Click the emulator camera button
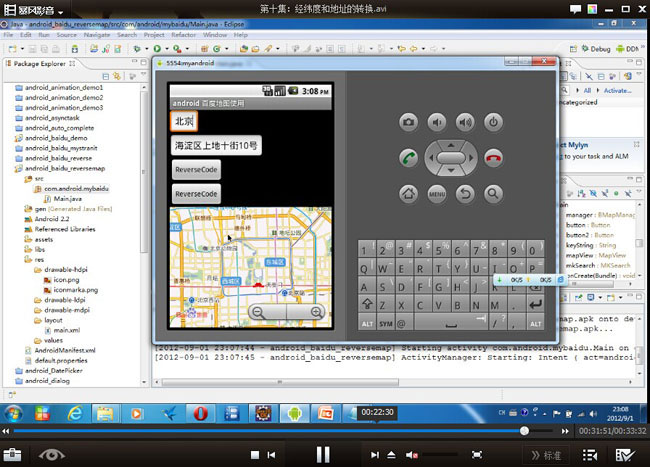650x467 pixels. [408, 122]
